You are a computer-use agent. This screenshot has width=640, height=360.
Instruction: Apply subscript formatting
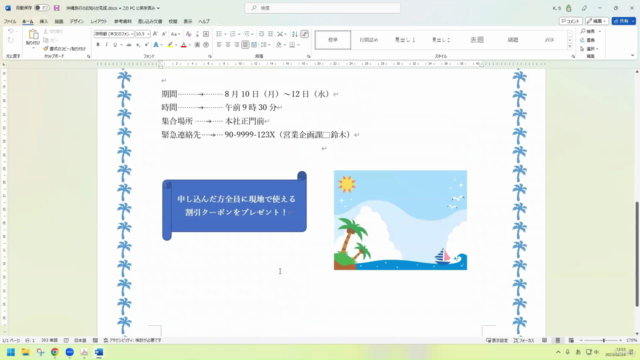pos(138,45)
